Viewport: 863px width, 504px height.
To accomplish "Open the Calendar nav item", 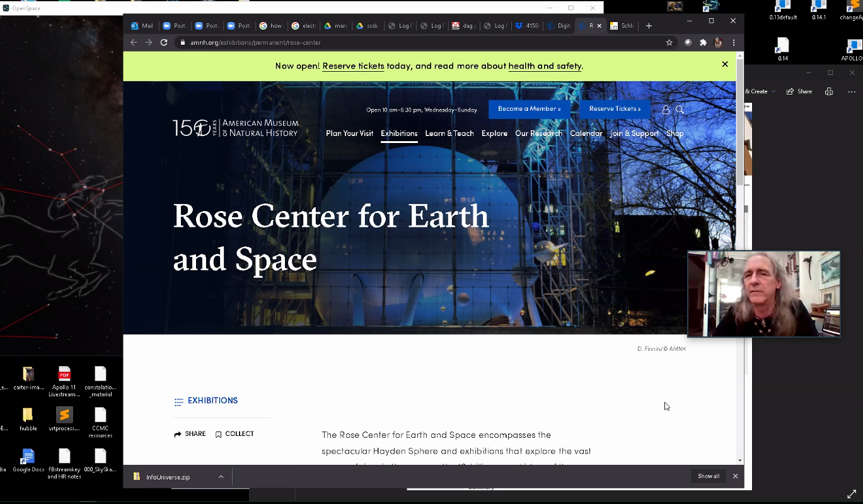I will coord(586,134).
